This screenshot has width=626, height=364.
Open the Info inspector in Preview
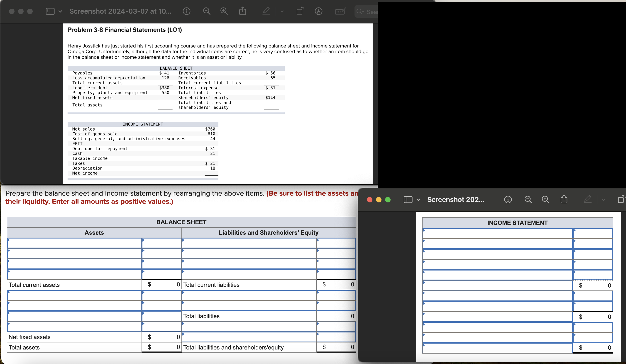coord(187,11)
